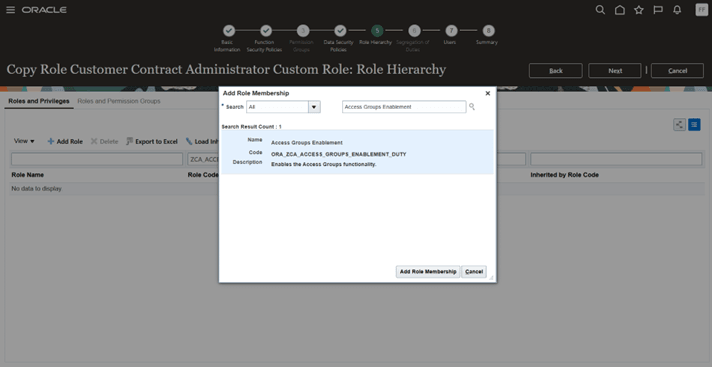Click the Role Code filter field
This screenshot has width=712, height=367.
[x=203, y=159]
